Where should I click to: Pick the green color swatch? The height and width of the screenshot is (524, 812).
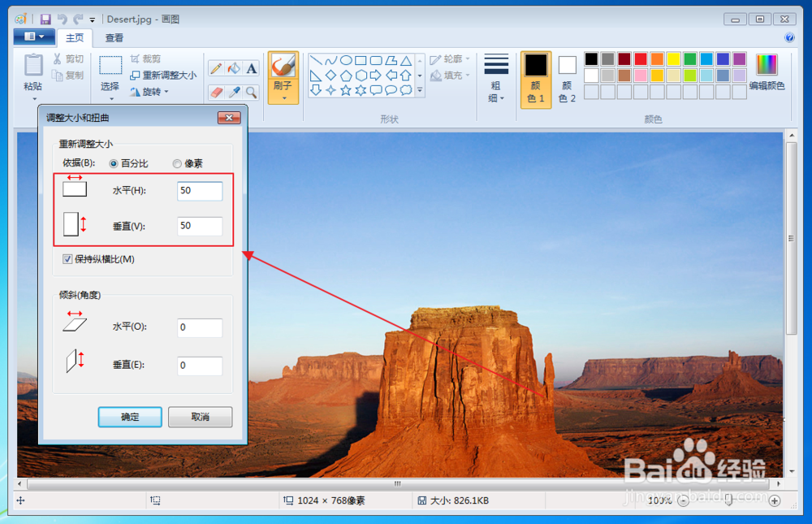pos(689,59)
